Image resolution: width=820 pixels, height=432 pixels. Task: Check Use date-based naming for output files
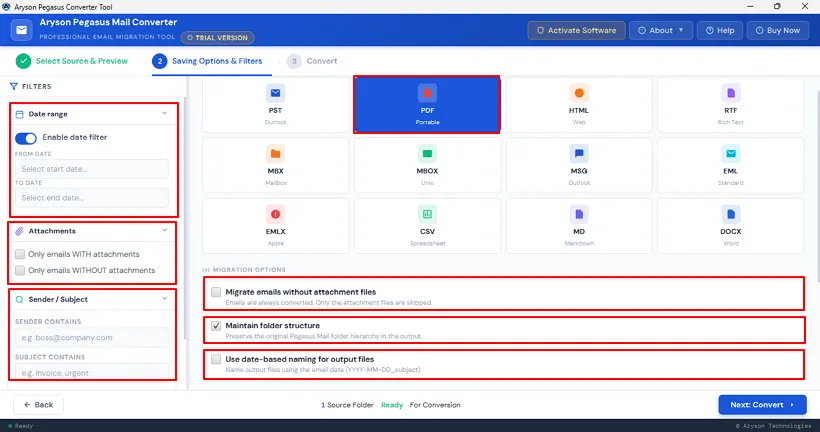[216, 359]
